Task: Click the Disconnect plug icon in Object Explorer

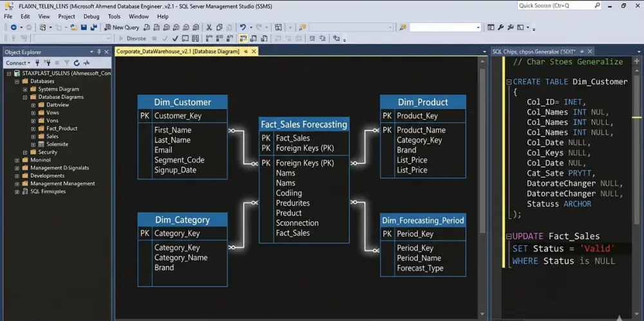Action: 48,63
